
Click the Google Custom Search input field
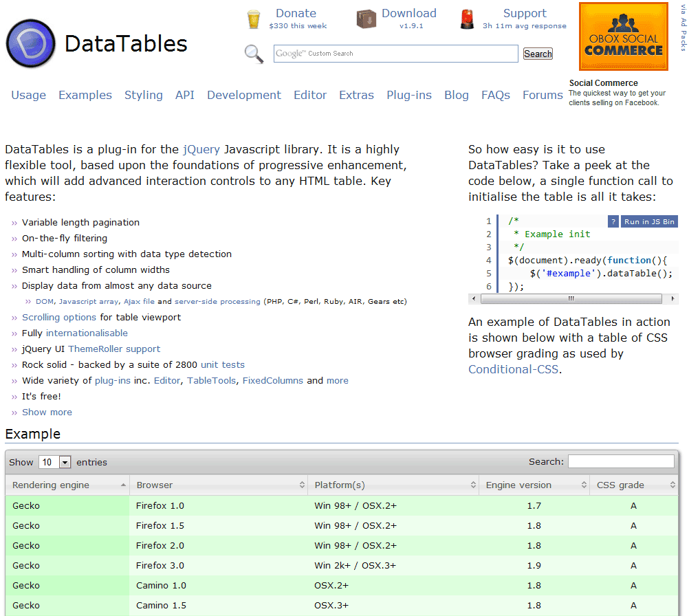396,54
